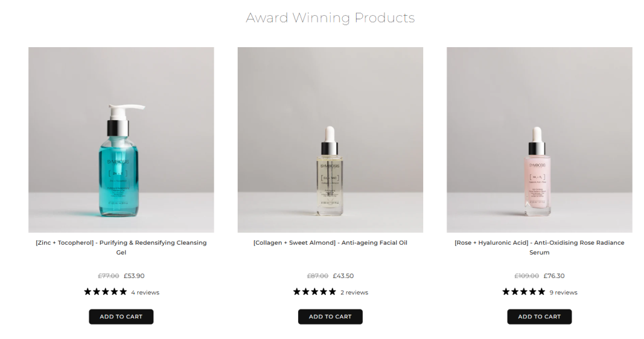Open the Anti-Oxidising Rose Radiance Serum title link
Image resolution: width=644 pixels, height=339 pixels.
tap(539, 247)
